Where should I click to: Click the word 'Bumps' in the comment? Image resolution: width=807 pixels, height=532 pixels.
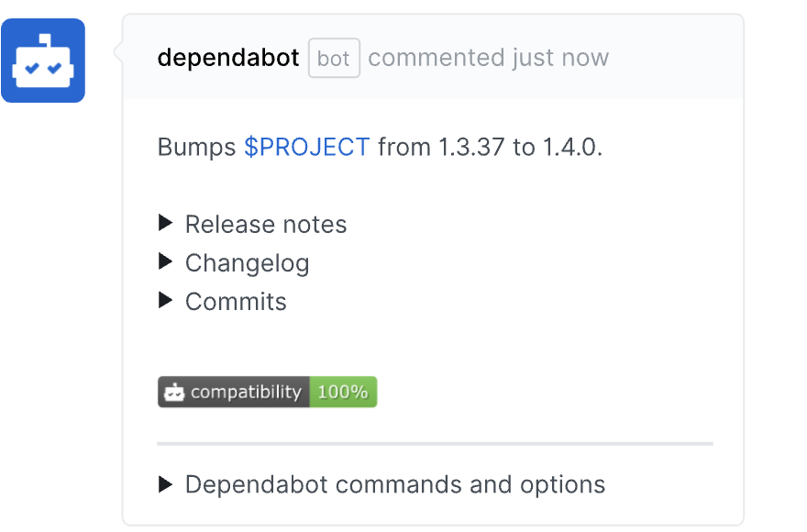pos(196,147)
